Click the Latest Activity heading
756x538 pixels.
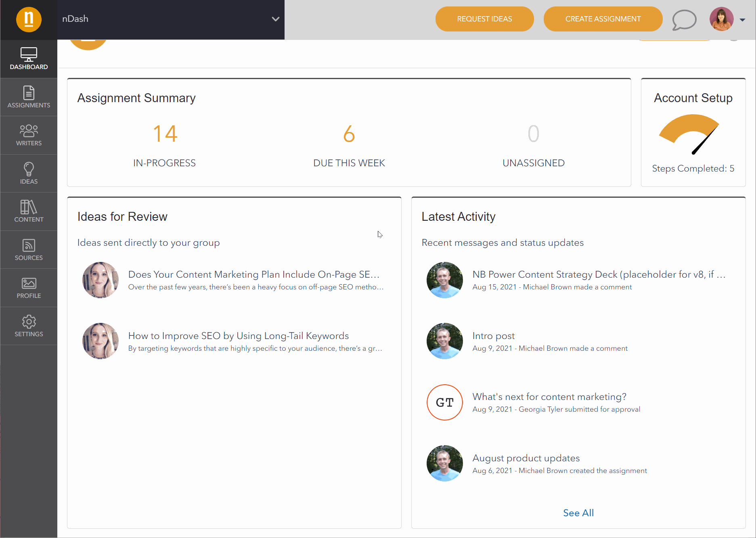(458, 217)
